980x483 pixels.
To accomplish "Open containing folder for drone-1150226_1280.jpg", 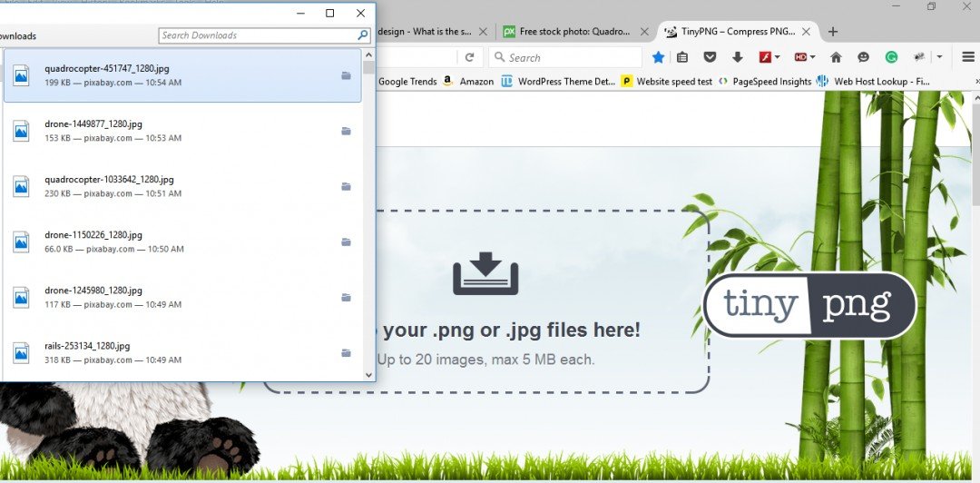I will (x=347, y=242).
